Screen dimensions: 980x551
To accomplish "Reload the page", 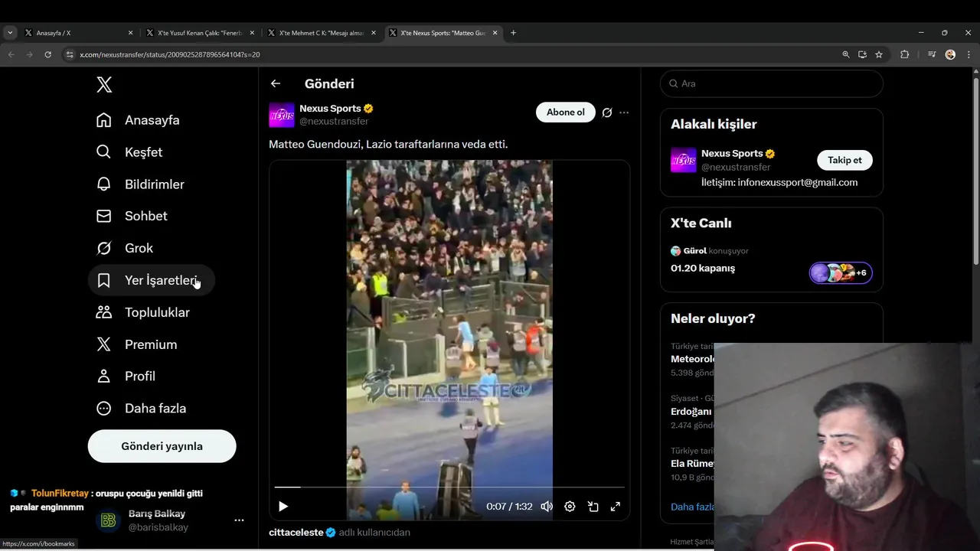I will [x=47, y=54].
